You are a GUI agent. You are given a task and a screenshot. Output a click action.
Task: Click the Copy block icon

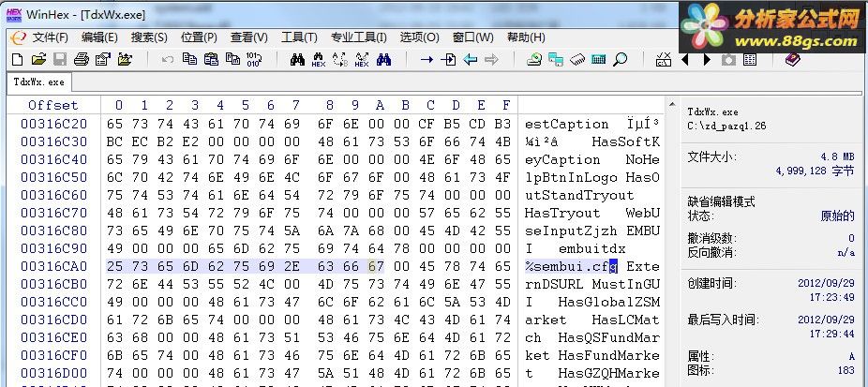click(x=190, y=59)
